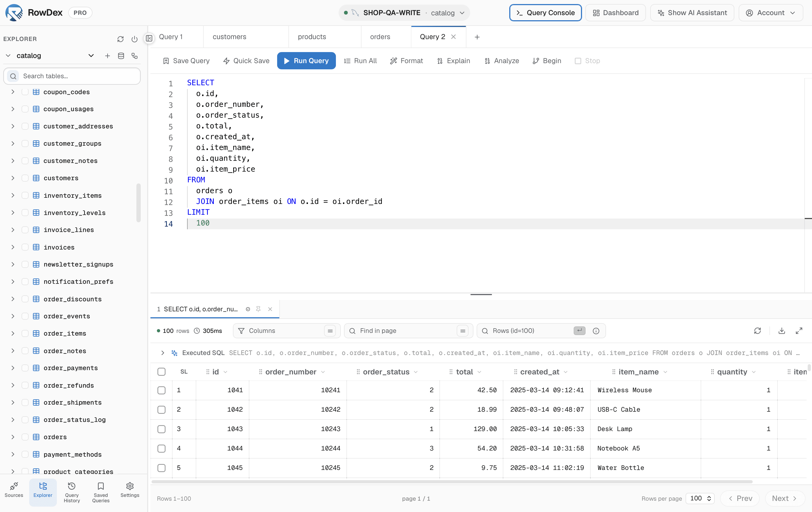
Task: Select the row for order 10243
Action: [161, 429]
